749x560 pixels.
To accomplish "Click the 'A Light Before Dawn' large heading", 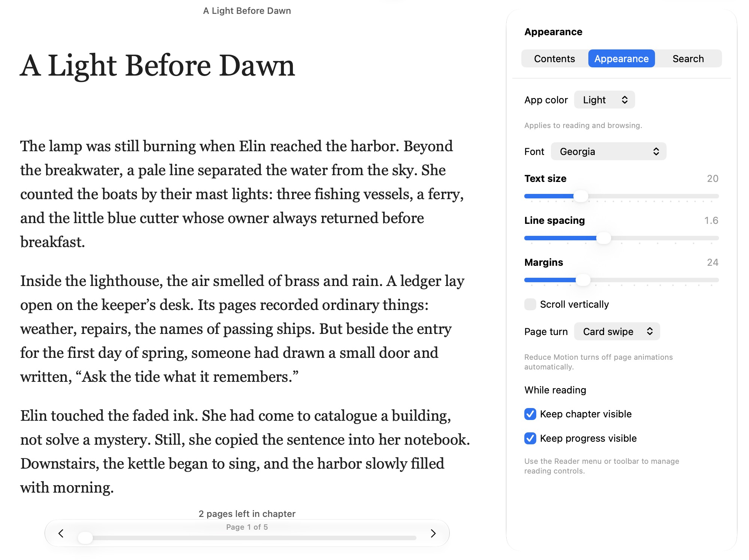I will pos(158,66).
